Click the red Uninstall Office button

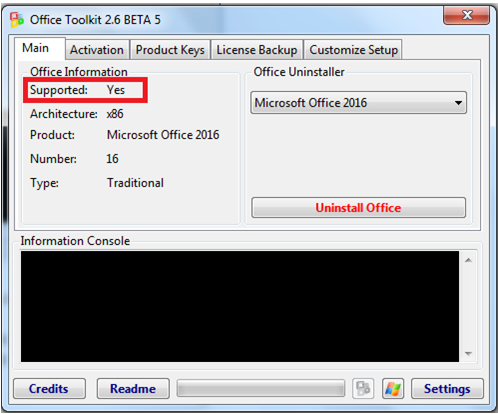click(358, 208)
